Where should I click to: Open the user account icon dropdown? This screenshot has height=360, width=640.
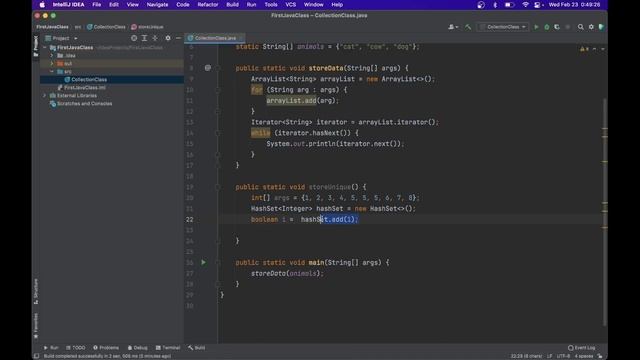click(x=453, y=27)
